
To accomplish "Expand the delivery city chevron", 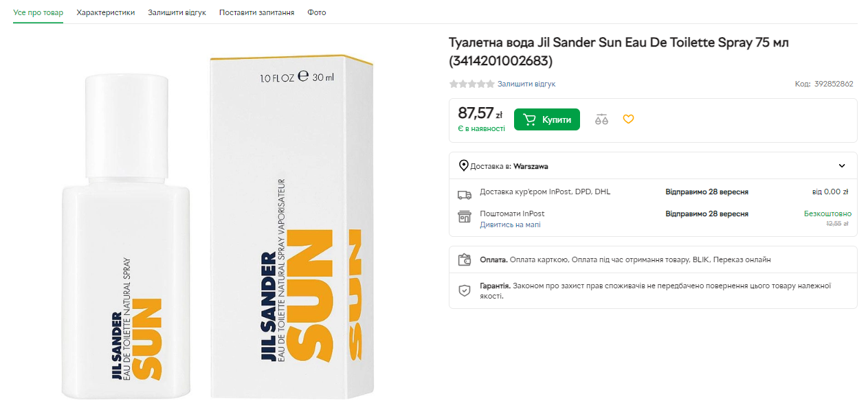I will pos(842,166).
